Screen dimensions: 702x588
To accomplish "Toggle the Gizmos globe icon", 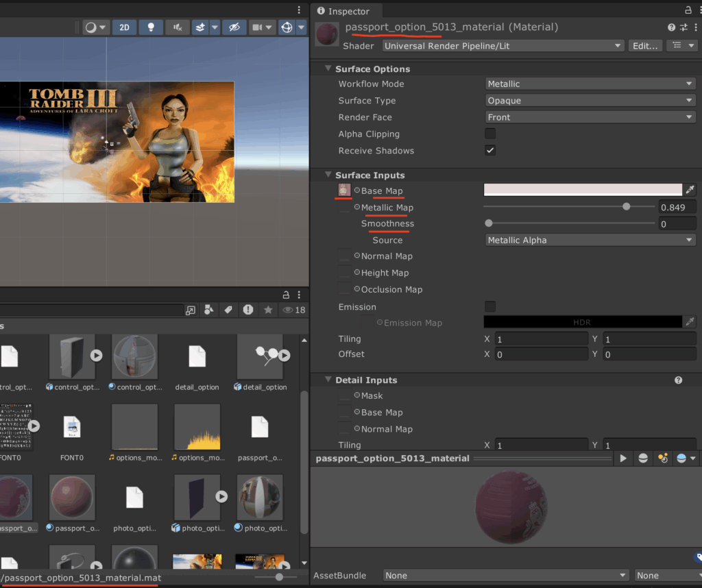I will click(287, 27).
